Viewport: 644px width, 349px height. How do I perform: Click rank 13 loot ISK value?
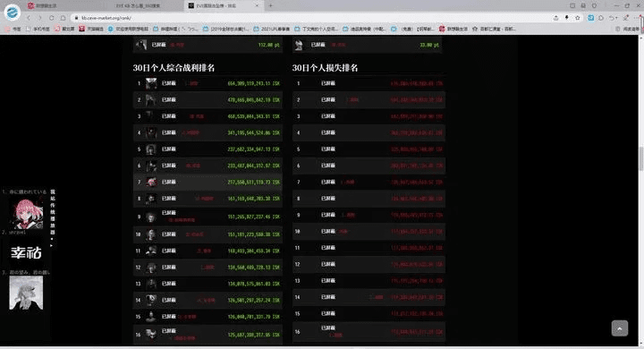254,284
